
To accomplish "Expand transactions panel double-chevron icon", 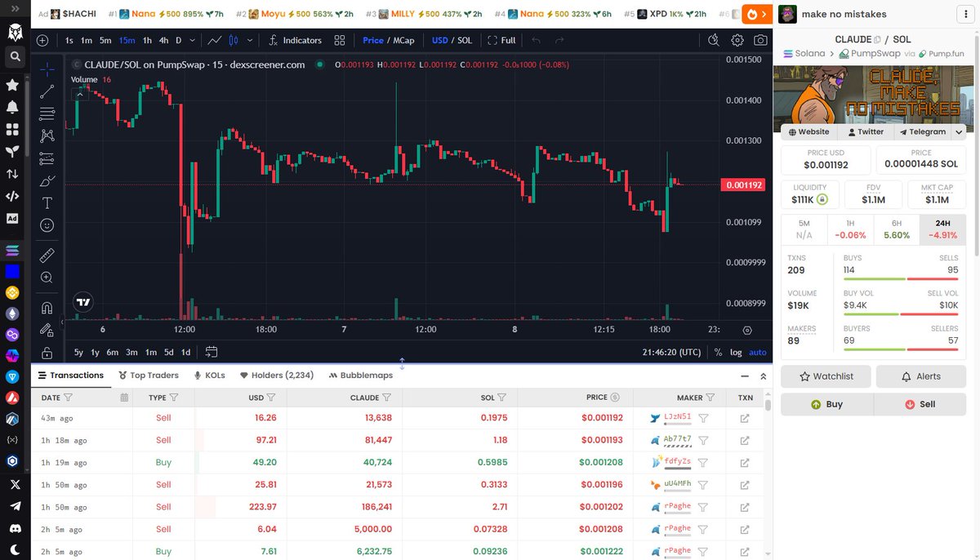I will click(x=764, y=376).
